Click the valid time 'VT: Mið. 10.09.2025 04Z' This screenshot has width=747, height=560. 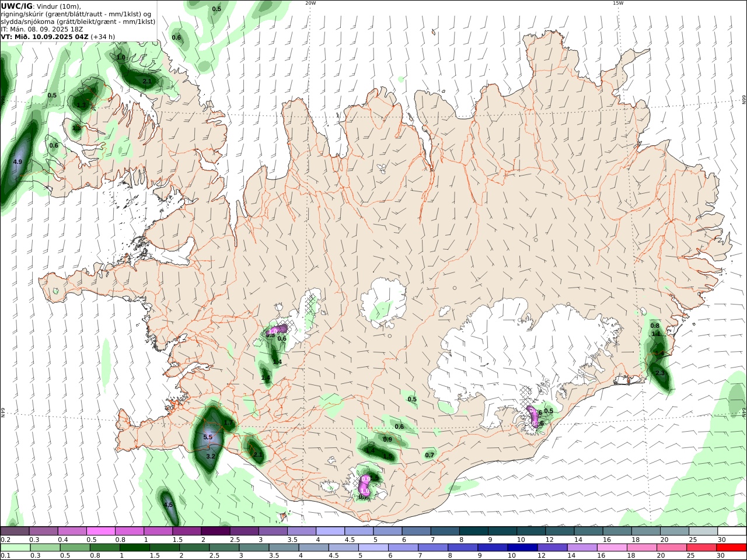tap(44, 37)
